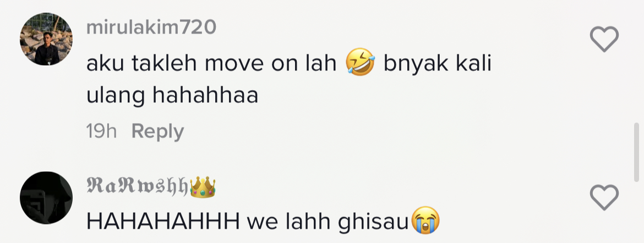This screenshot has height=243, width=644.
Task: Click the comments scrollbar thumb
Action: 637,152
